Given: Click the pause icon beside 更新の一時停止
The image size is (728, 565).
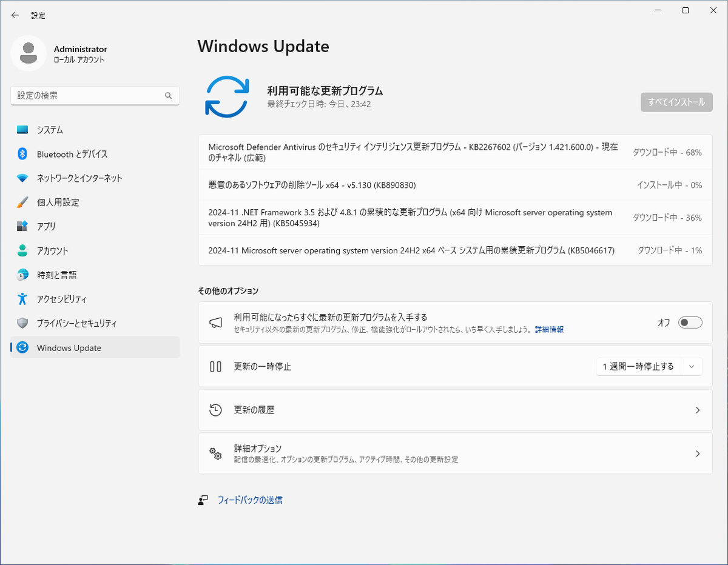Looking at the screenshot, I should click(215, 366).
